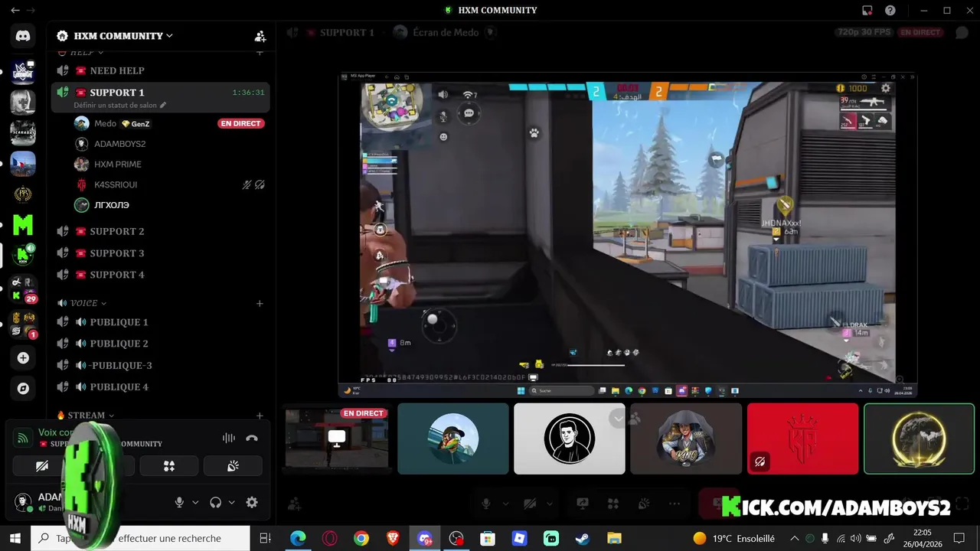Open Brave browser from the taskbar
Screen dimensions: 980x551
point(393,539)
